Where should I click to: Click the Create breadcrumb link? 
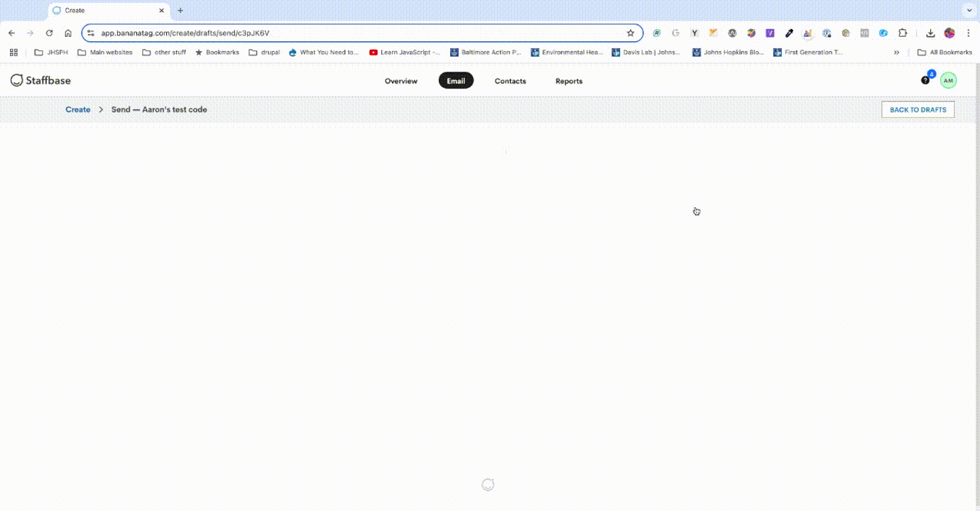pyautogui.click(x=78, y=109)
